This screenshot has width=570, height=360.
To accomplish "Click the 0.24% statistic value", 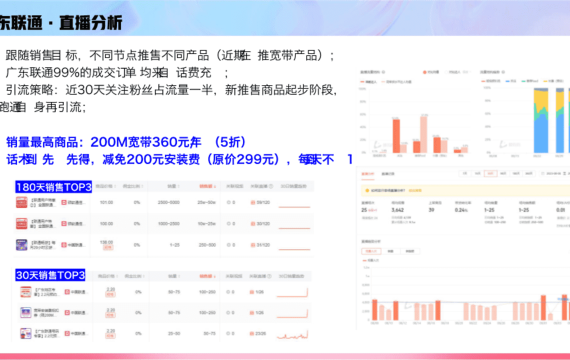I will point(461,210).
